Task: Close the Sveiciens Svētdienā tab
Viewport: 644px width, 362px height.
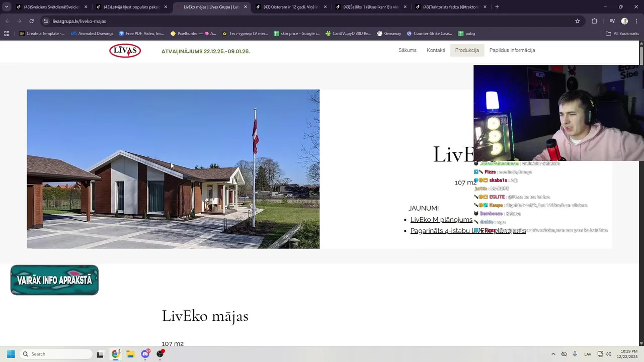Action: [x=86, y=7]
